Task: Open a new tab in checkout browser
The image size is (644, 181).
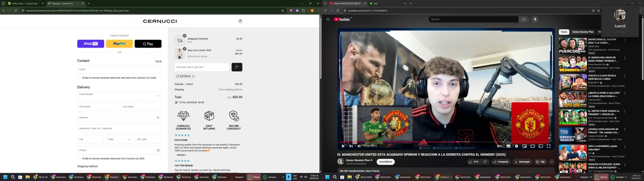Action: (89, 3)
